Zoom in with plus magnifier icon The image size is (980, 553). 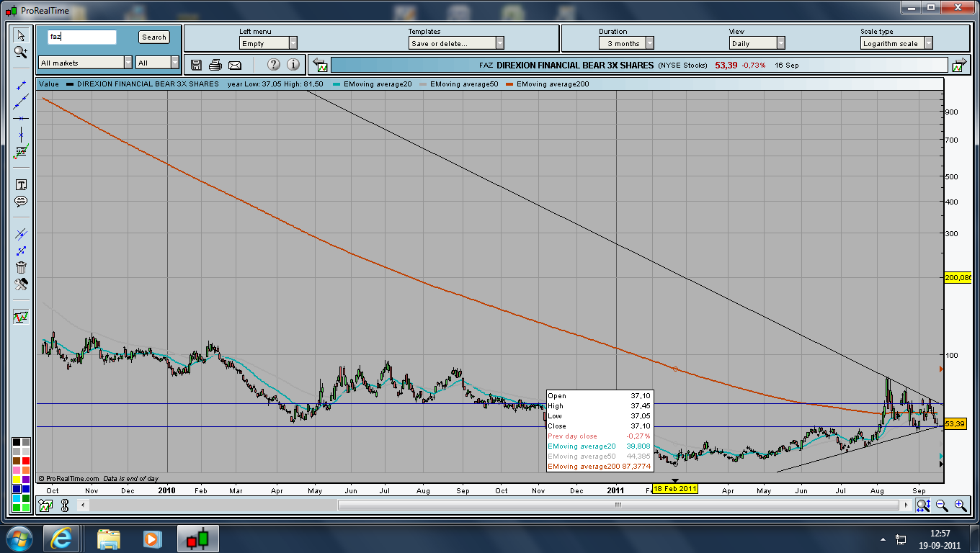[961, 505]
